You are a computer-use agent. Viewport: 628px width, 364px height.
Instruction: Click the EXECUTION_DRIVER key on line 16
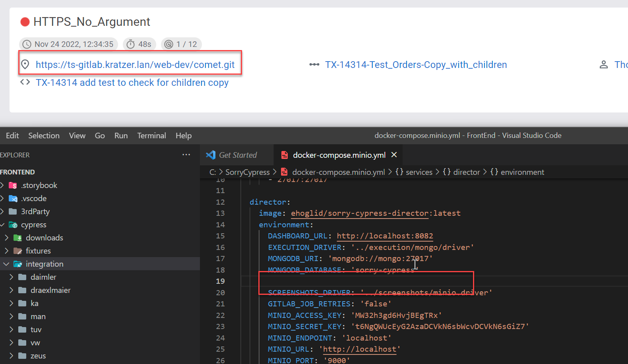305,248
